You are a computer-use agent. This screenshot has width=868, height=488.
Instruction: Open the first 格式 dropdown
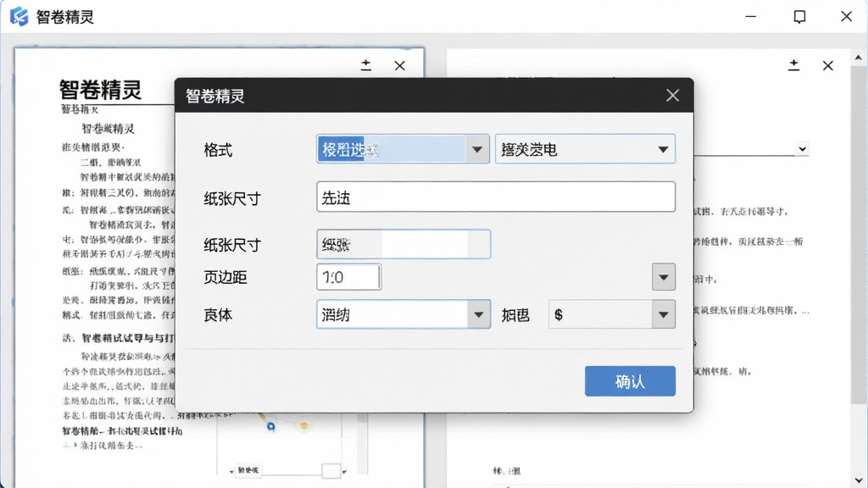coord(403,149)
